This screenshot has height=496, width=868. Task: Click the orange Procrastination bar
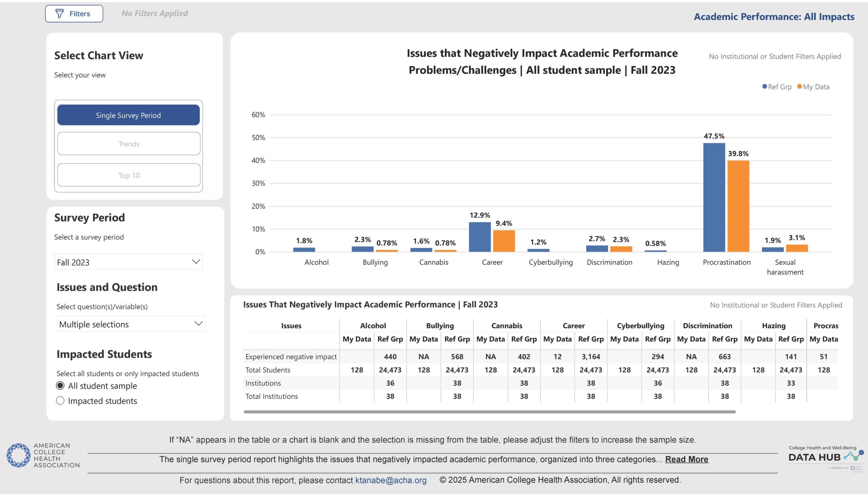[x=738, y=206]
